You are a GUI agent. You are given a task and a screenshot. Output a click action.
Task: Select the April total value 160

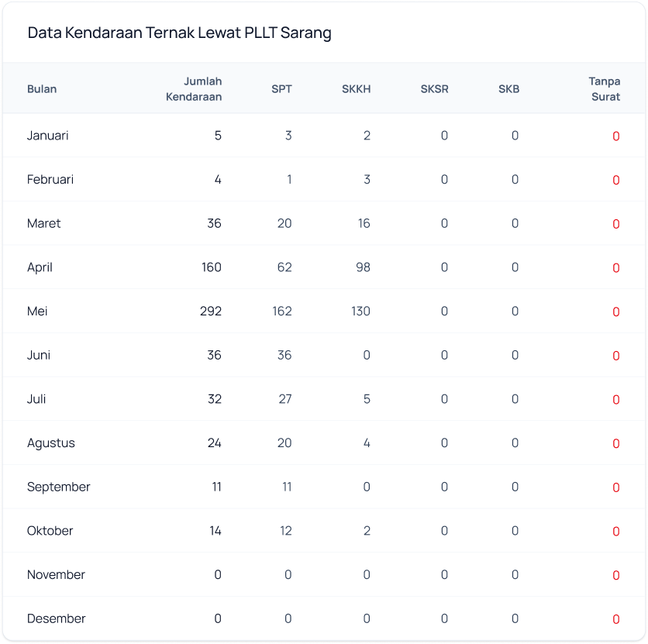[210, 267]
